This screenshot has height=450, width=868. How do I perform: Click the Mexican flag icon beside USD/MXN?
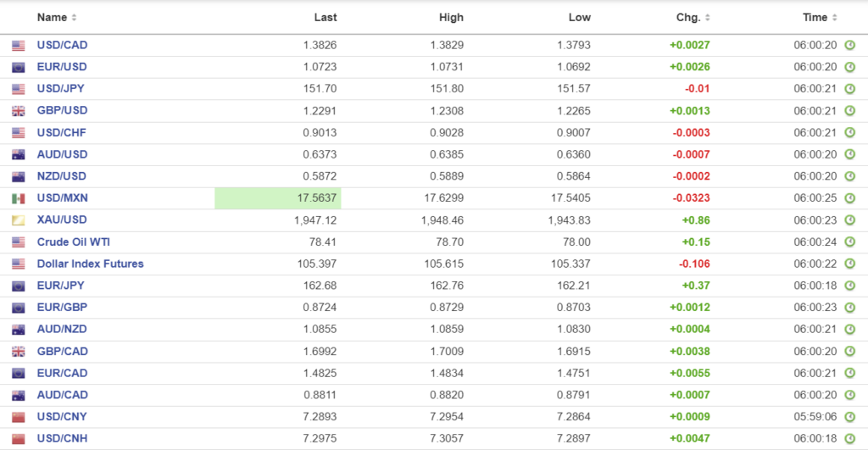tap(18, 198)
